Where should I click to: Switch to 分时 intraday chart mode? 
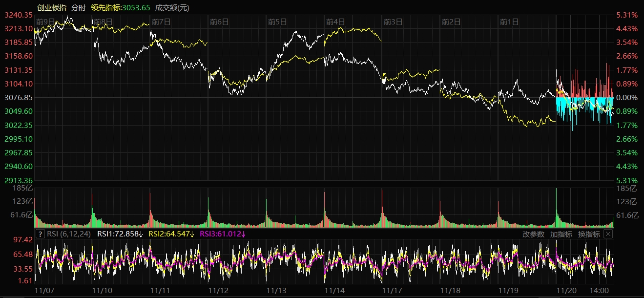(x=78, y=7)
